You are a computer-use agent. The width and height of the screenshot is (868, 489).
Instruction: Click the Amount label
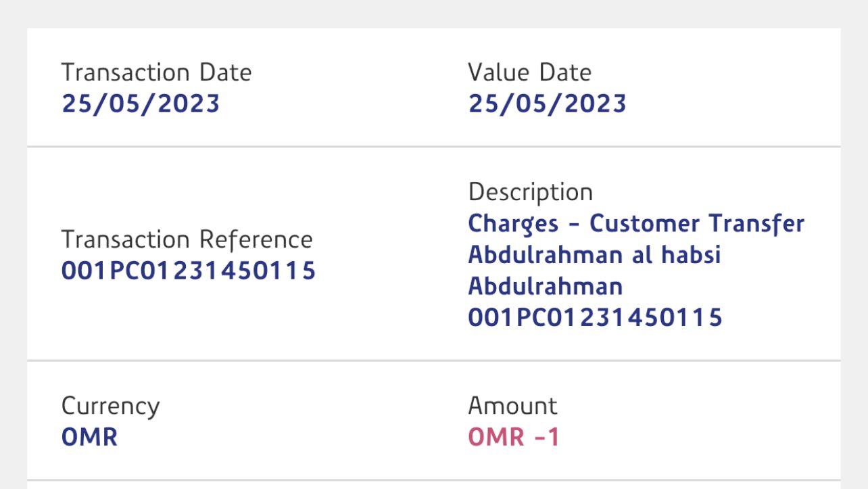(512, 406)
